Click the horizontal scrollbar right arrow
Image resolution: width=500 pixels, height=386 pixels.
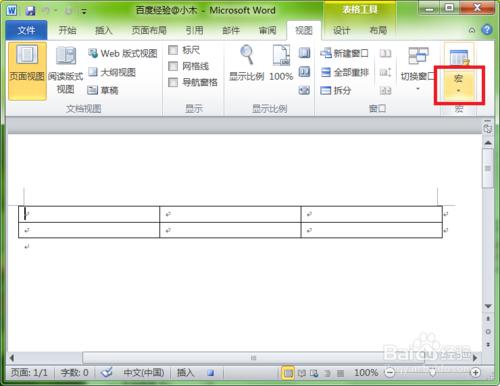coord(475,358)
